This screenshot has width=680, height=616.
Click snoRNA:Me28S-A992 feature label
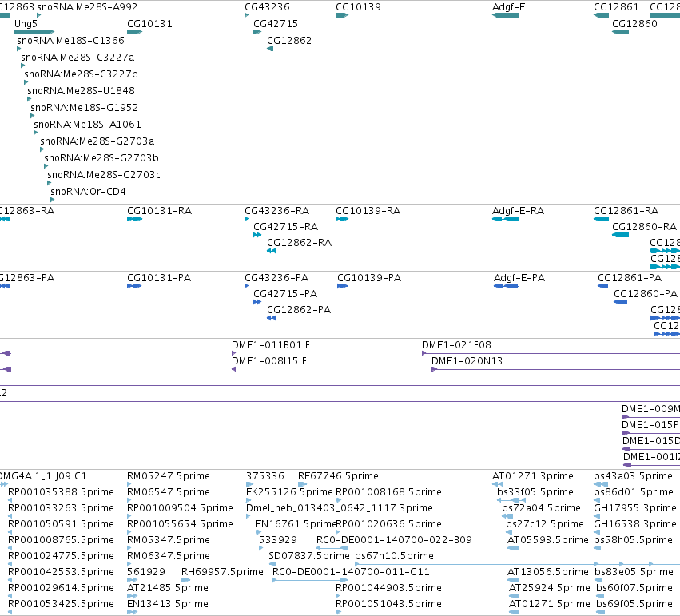(87, 7)
